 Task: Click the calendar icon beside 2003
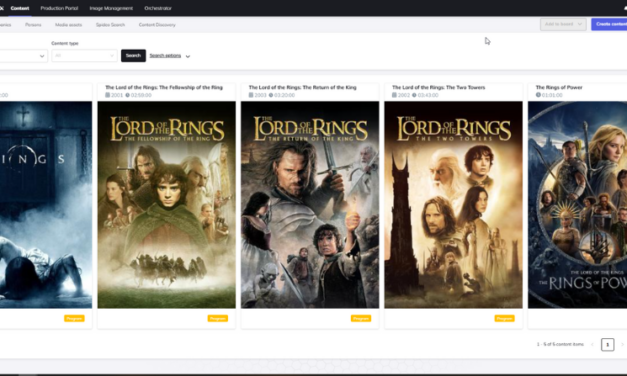pyautogui.click(x=251, y=95)
